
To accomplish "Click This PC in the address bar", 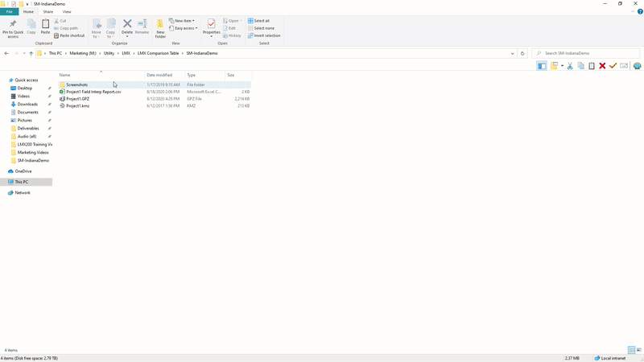I will pyautogui.click(x=56, y=53).
